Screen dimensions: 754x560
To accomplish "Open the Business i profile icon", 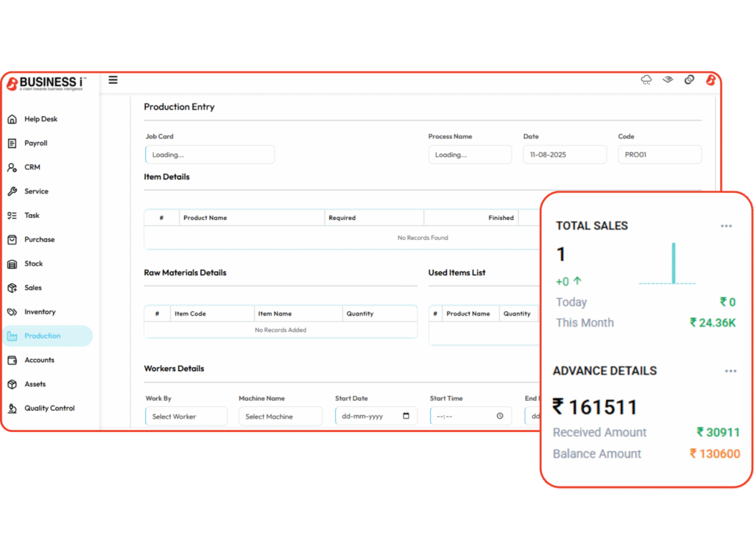I will click(711, 80).
